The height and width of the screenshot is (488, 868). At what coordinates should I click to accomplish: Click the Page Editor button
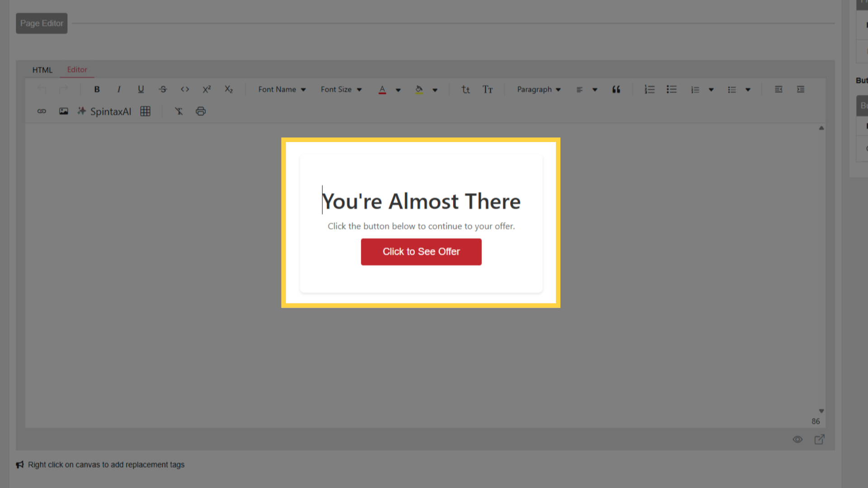[42, 23]
